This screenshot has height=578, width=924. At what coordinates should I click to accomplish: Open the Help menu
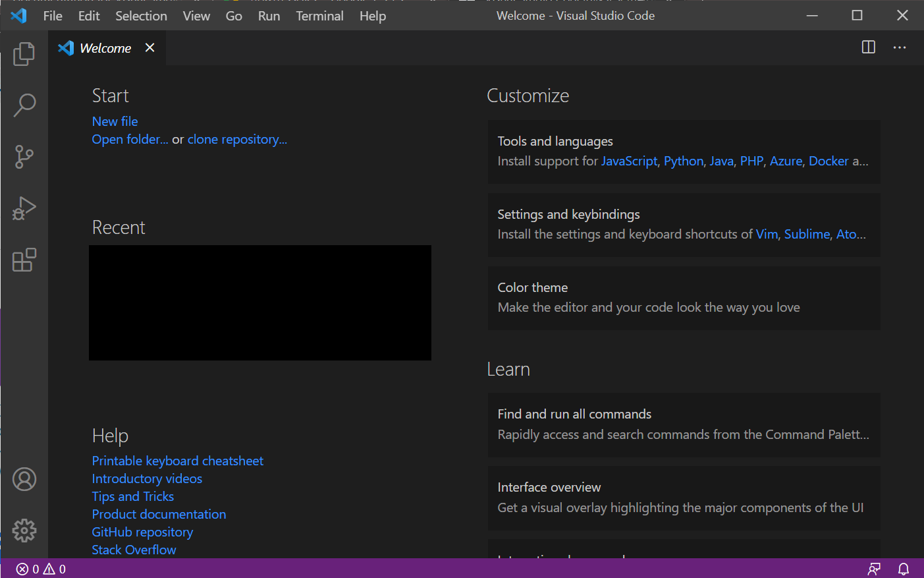coord(373,16)
